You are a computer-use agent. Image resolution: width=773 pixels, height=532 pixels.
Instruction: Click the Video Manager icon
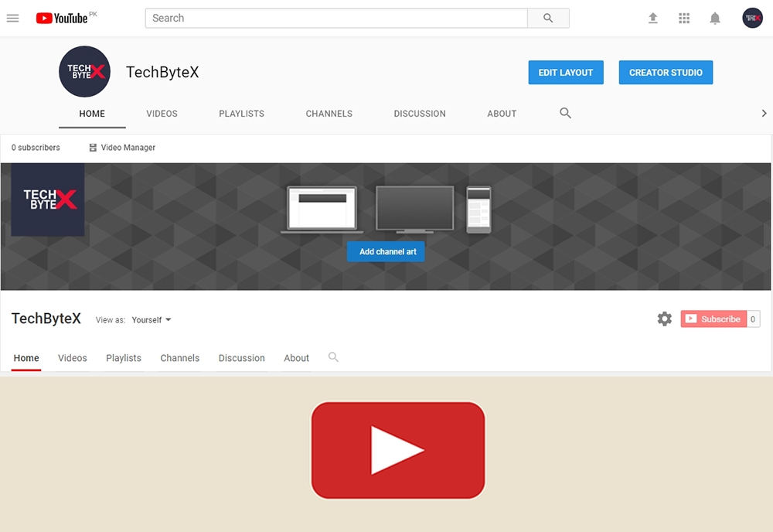(x=93, y=148)
